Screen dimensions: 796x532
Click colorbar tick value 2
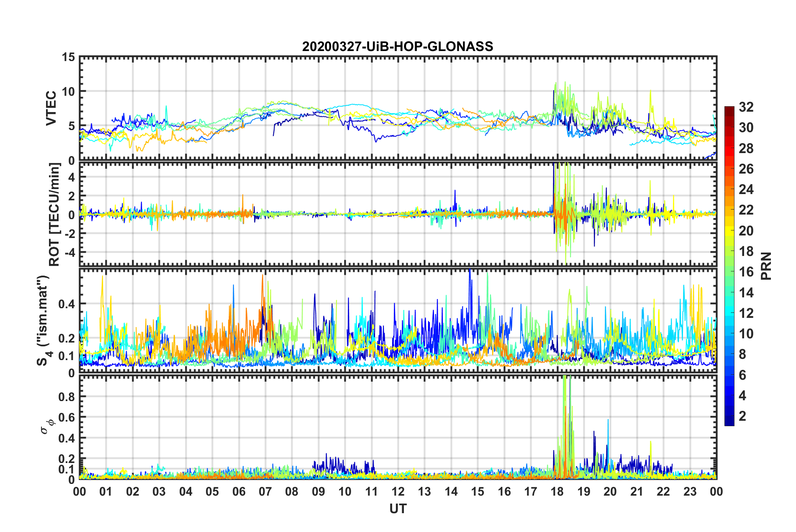pyautogui.click(x=742, y=416)
